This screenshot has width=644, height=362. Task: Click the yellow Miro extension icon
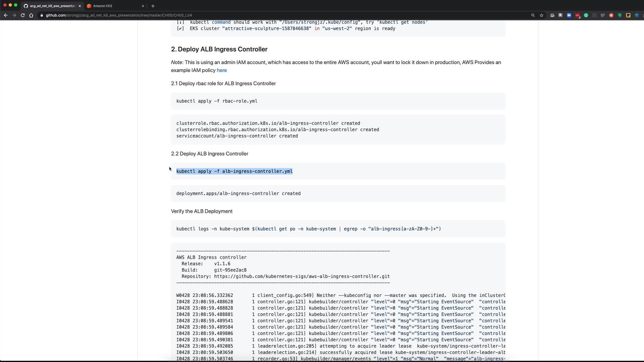coord(628,15)
